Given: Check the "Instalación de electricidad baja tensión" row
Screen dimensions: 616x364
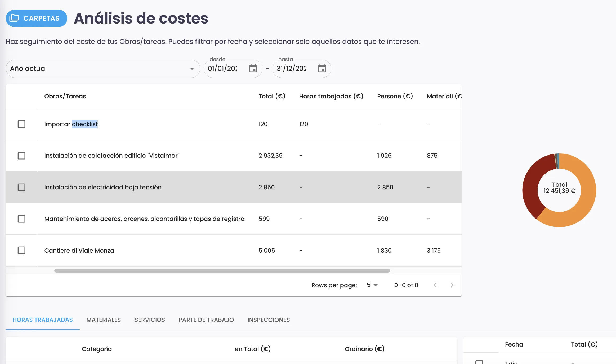Looking at the screenshot, I should click(21, 187).
